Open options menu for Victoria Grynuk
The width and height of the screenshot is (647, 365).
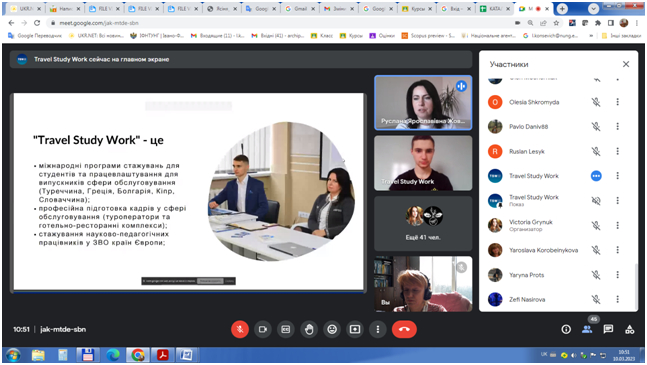[x=617, y=225]
